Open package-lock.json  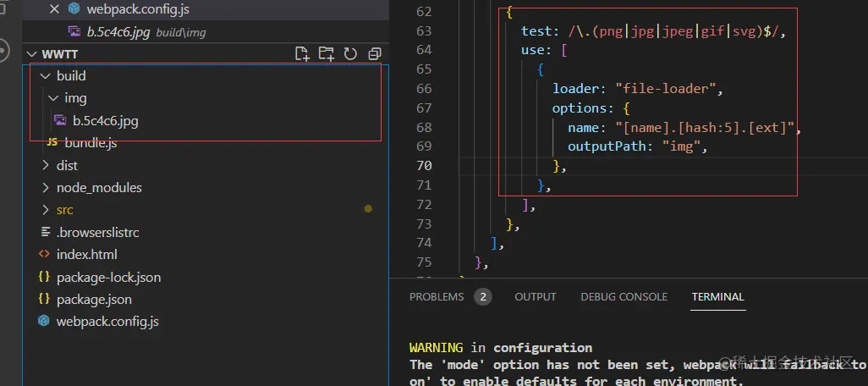click(x=108, y=277)
